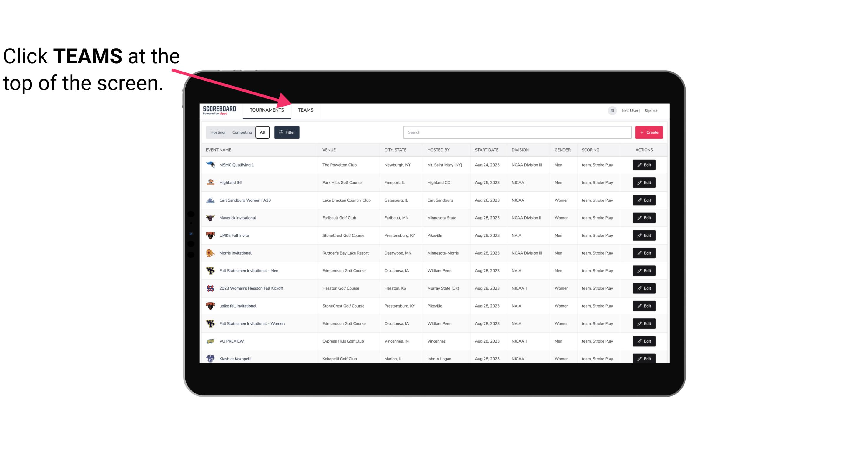Click the Edit icon for VU PREVIEW
Screen dimensions: 868x467
click(644, 340)
